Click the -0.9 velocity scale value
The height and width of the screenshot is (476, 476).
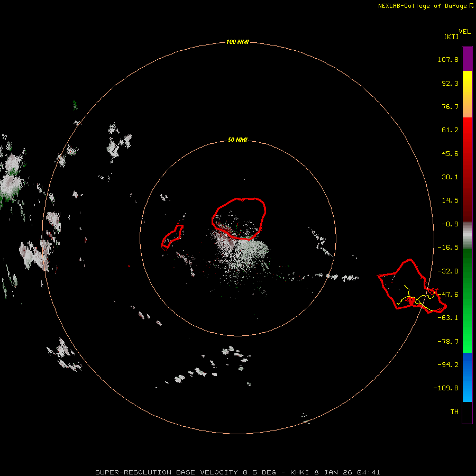coord(450,224)
